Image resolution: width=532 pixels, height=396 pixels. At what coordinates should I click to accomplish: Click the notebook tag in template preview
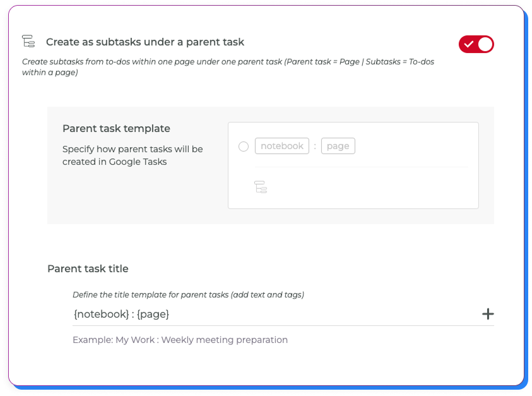282,146
